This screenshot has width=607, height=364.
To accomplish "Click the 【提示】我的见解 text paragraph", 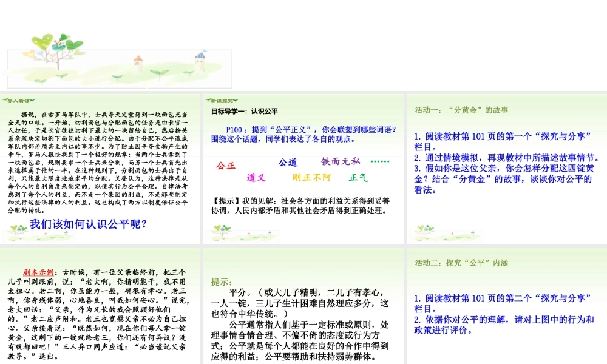I will click(x=301, y=206).
